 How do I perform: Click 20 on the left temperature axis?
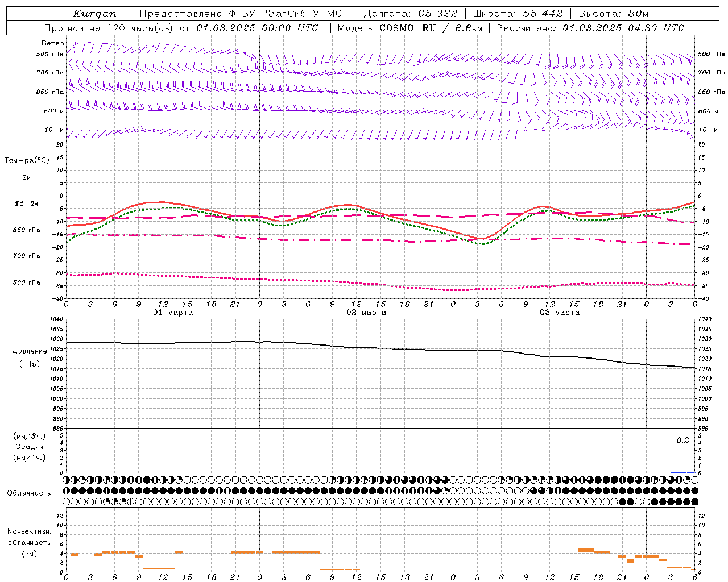(x=59, y=144)
